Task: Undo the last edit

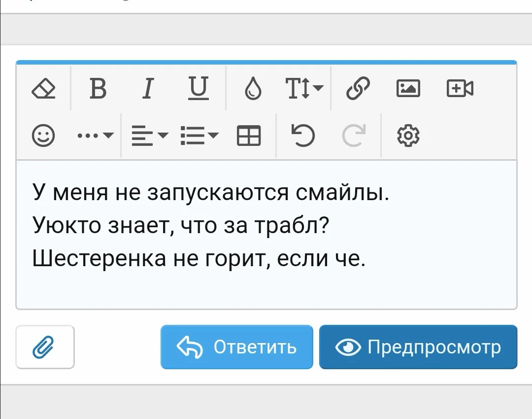Action: point(302,136)
